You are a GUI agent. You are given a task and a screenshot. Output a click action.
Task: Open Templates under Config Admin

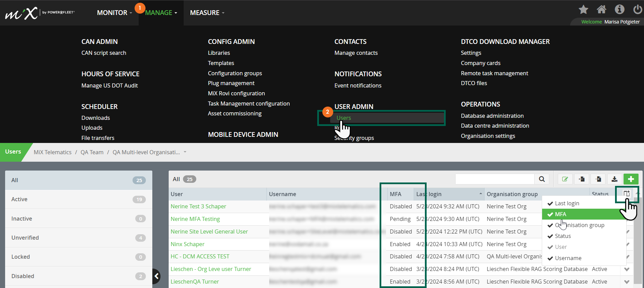point(221,63)
